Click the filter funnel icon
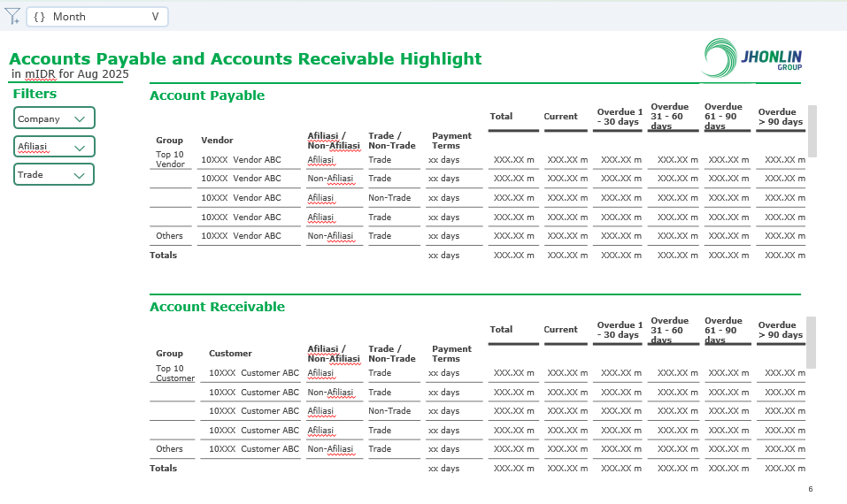 (x=12, y=16)
